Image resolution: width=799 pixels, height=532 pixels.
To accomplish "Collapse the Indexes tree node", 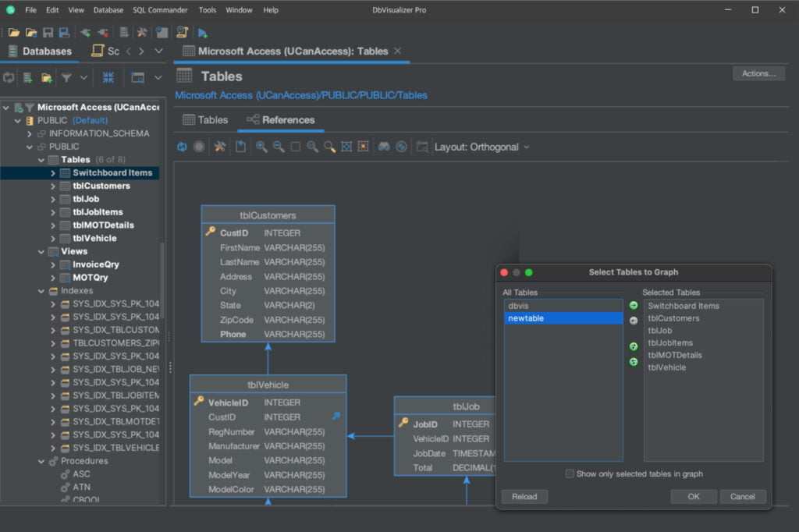I will (41, 291).
